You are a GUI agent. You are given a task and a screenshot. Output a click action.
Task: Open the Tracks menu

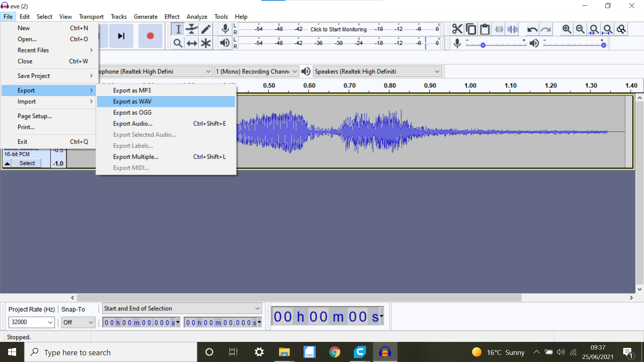[119, 17]
